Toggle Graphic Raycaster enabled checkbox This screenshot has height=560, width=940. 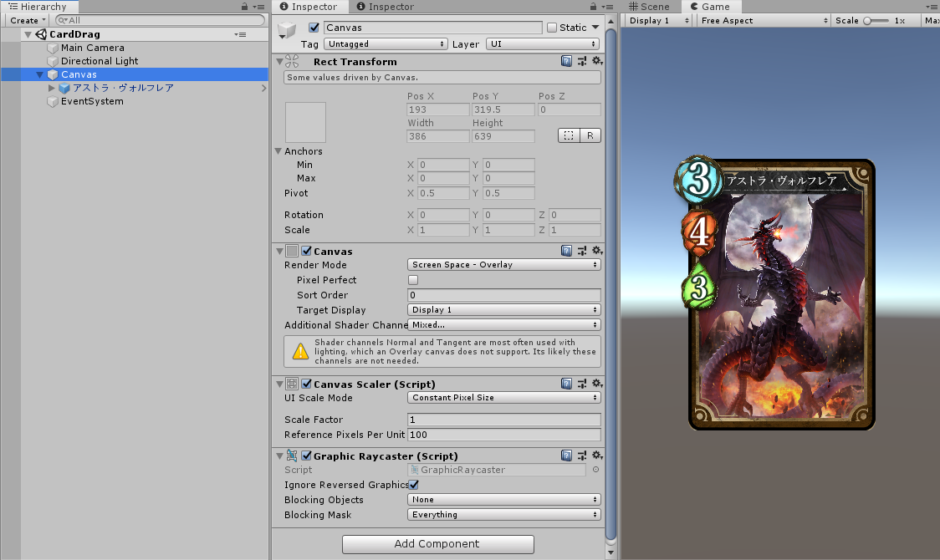coord(306,456)
